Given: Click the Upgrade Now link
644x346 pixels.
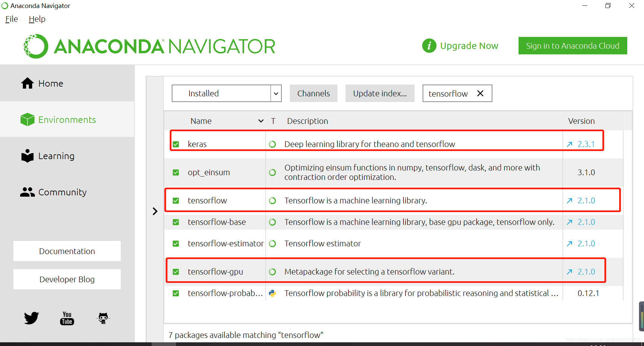Looking at the screenshot, I should pyautogui.click(x=469, y=46).
